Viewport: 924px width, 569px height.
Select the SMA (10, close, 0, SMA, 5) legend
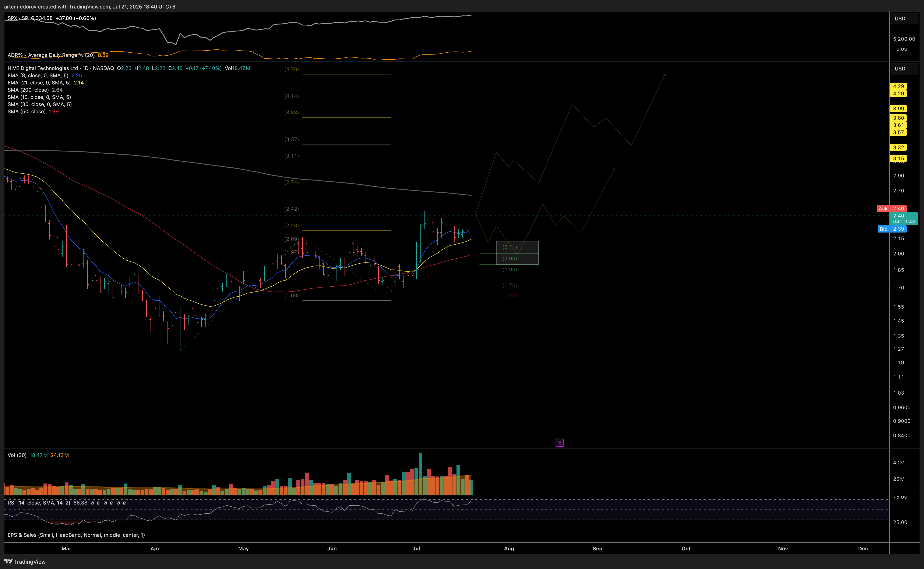[x=39, y=97]
